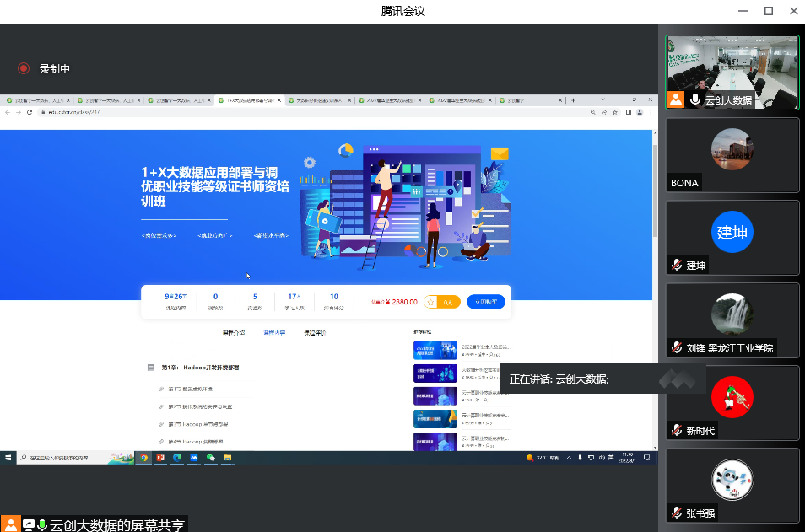Screen dimensions: 805x532
Task: Click the red recording indicator icon
Action: (x=24, y=68)
